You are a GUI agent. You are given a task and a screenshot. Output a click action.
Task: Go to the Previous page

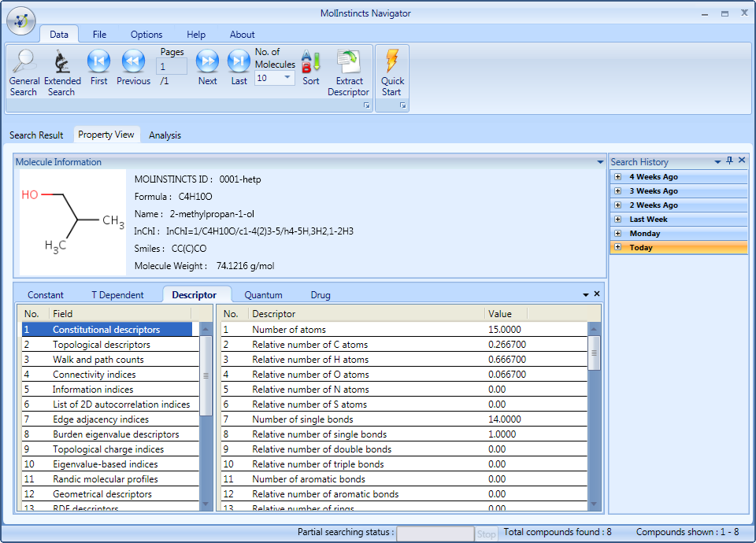(x=133, y=68)
